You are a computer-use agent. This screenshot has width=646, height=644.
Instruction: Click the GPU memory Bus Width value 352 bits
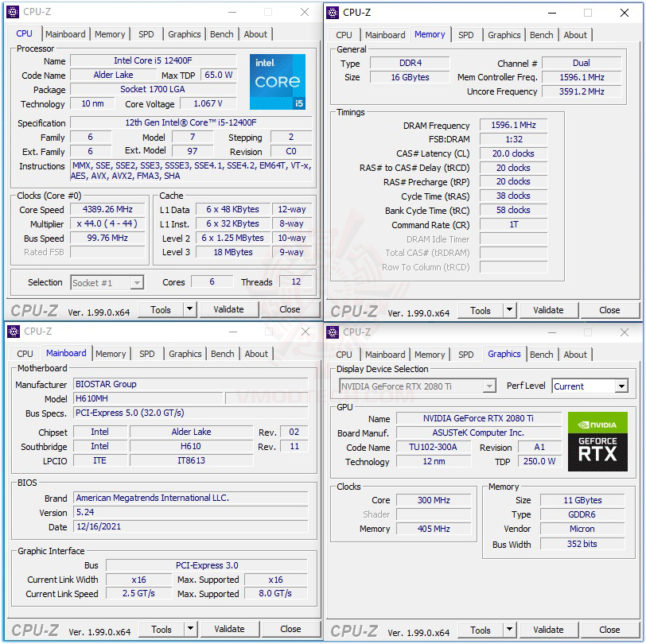(x=582, y=544)
